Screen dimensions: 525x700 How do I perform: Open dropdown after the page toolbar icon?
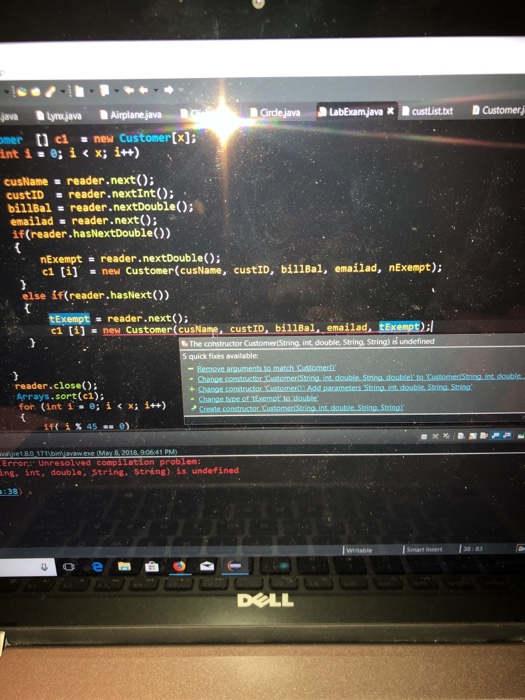click(x=91, y=91)
